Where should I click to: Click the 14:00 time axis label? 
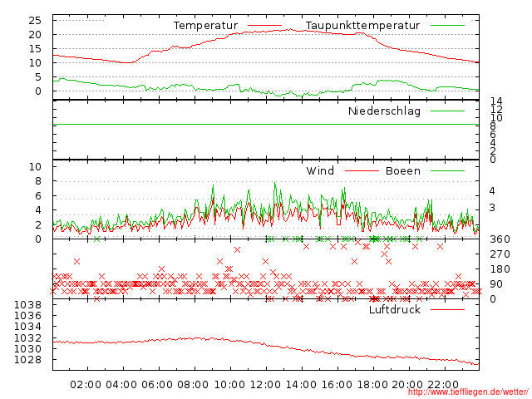pyautogui.click(x=301, y=385)
